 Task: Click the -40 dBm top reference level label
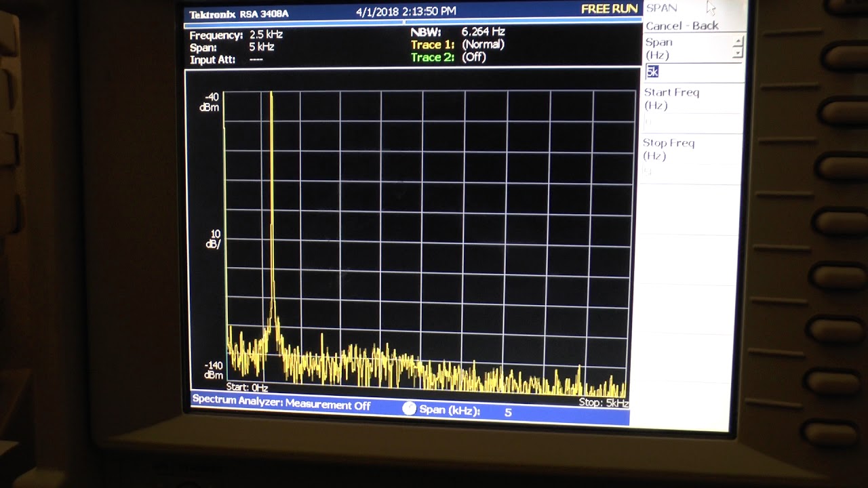(x=210, y=102)
